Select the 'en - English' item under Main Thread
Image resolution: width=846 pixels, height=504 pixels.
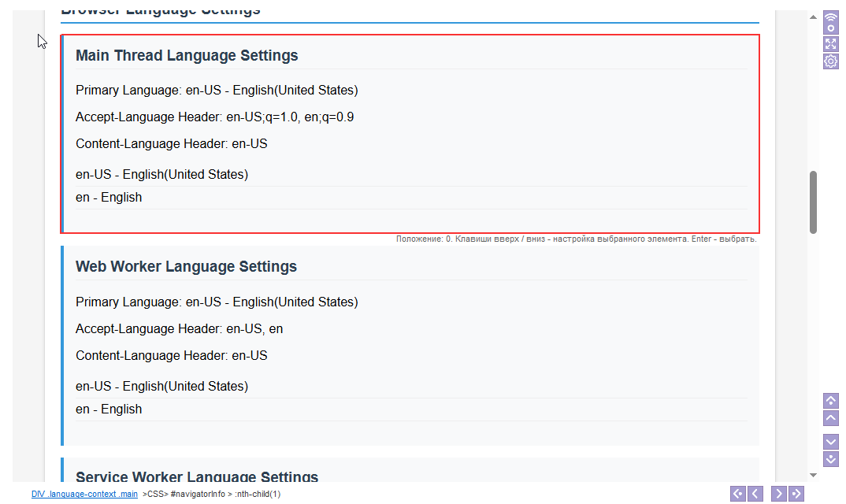109,198
